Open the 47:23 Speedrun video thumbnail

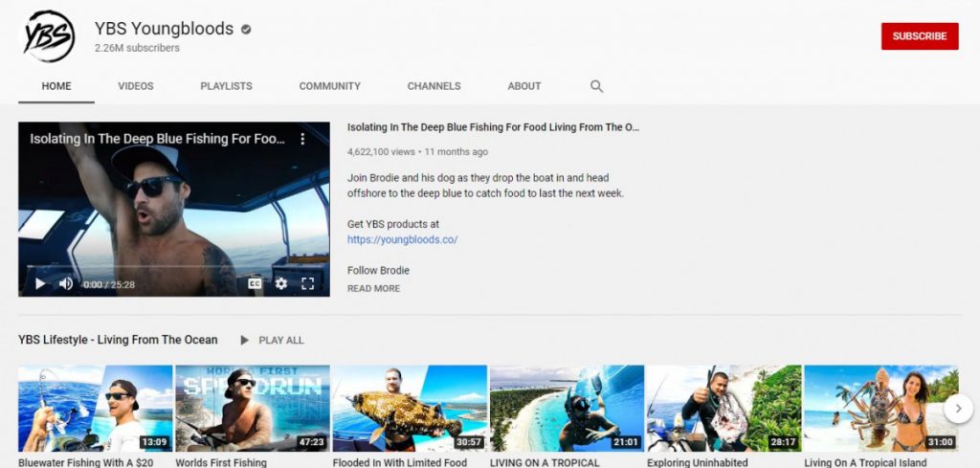click(x=253, y=409)
